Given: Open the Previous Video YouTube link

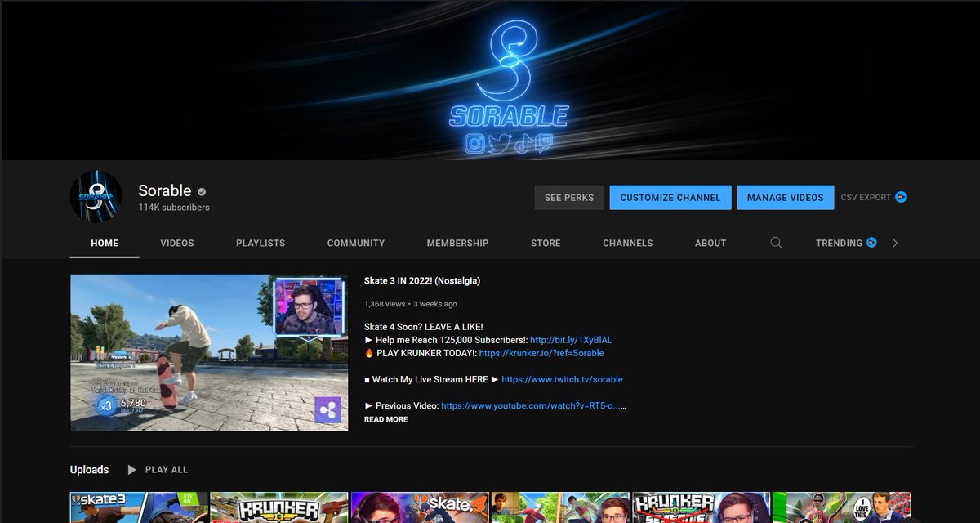Looking at the screenshot, I should pos(533,405).
